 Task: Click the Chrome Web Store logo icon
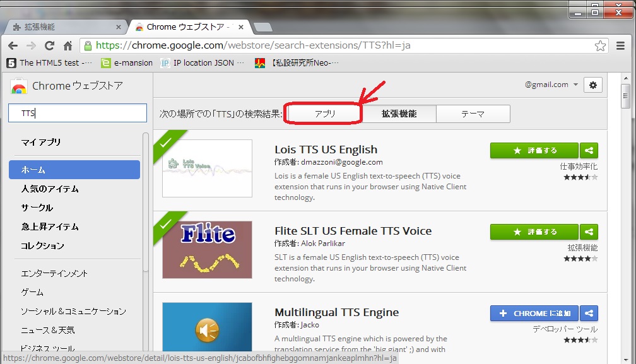coord(19,86)
